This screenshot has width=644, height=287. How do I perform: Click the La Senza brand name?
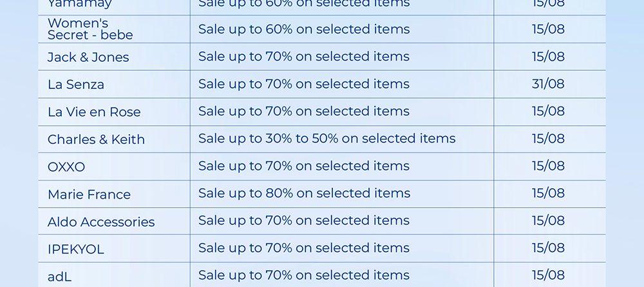76,84
